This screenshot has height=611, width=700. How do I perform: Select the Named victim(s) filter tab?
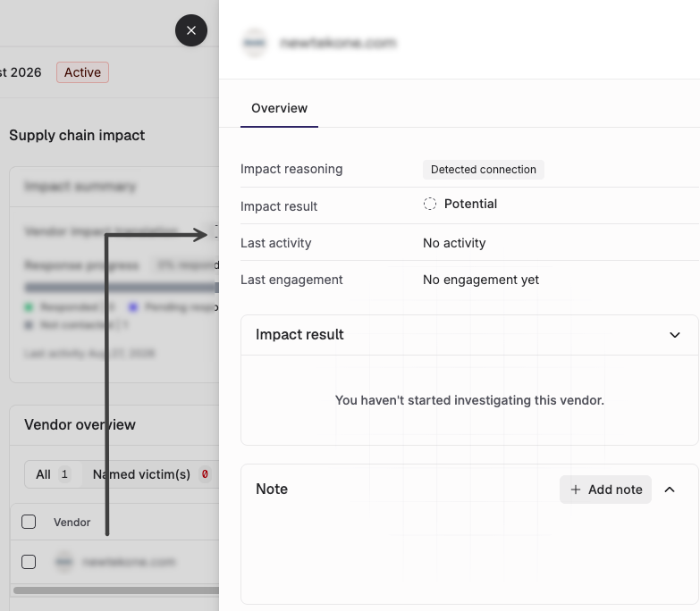pos(151,474)
